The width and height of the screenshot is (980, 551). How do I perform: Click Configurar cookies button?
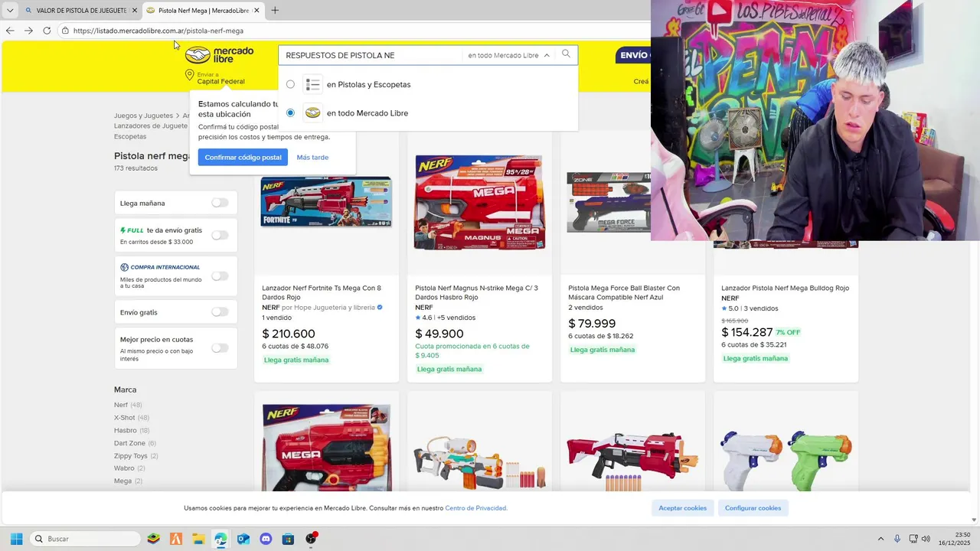click(x=753, y=508)
